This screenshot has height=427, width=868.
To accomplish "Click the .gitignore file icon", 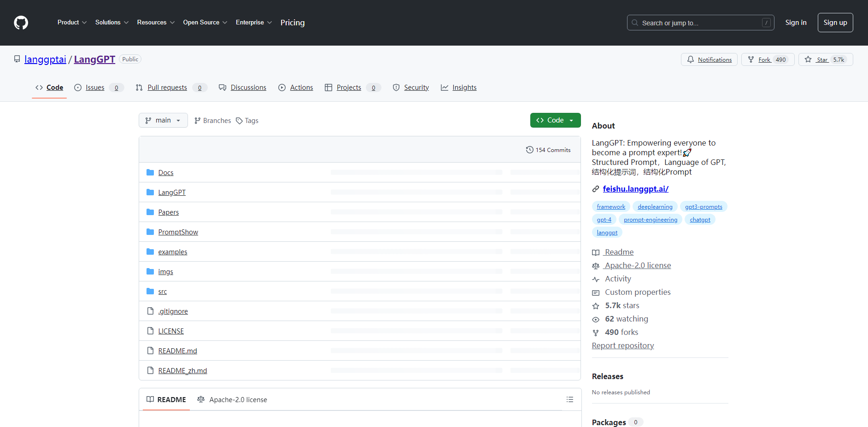I will pos(150,311).
